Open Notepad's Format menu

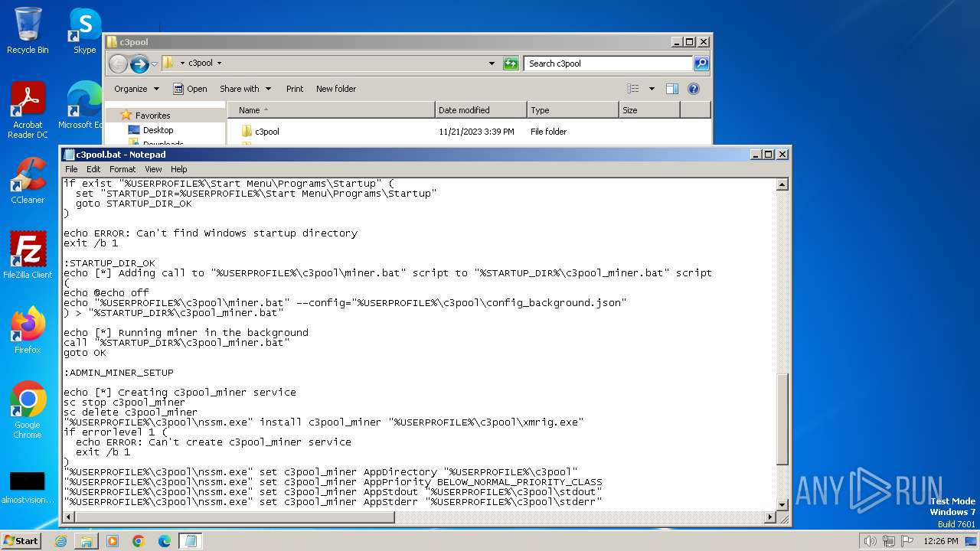[122, 169]
